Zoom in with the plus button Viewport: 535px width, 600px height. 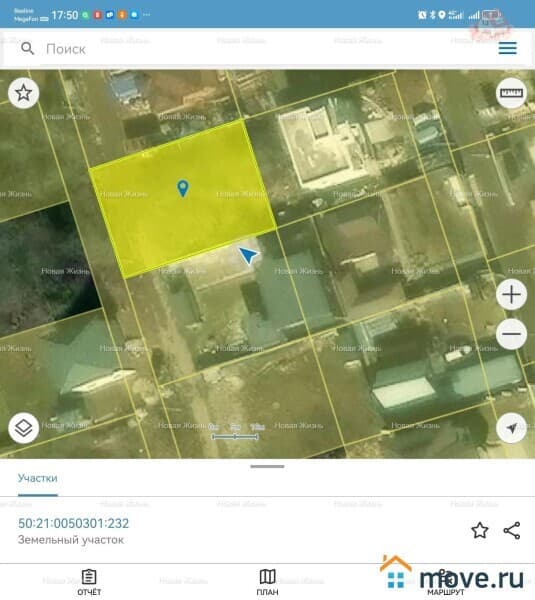coord(511,295)
